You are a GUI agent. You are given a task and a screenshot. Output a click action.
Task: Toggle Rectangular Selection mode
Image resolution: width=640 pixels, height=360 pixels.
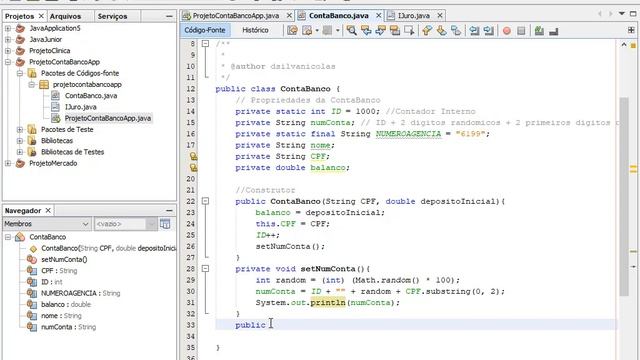click(409, 31)
